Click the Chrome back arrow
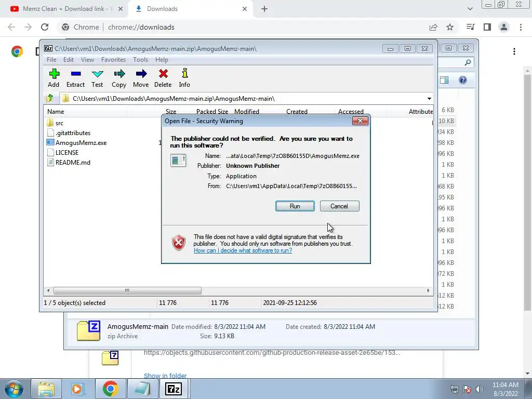This screenshot has height=399, width=532. (x=11, y=27)
